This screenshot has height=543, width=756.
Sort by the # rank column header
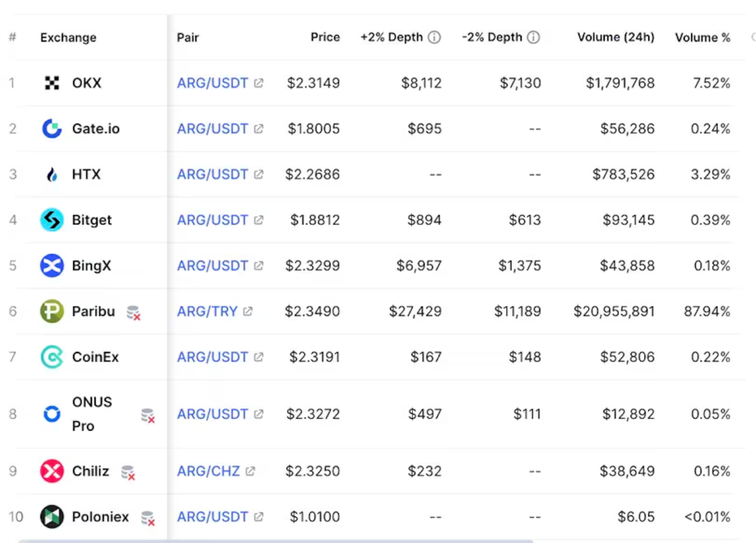pos(13,37)
